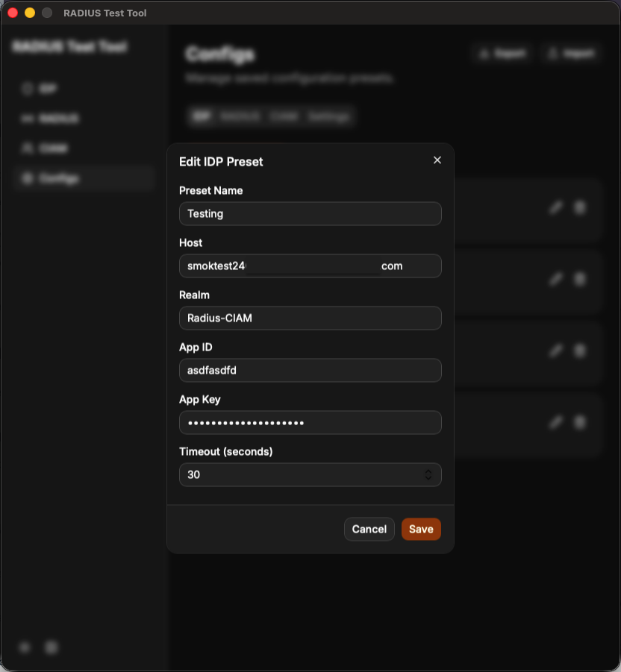
Task: Increment the Timeout with the up arrow
Action: [428, 471]
